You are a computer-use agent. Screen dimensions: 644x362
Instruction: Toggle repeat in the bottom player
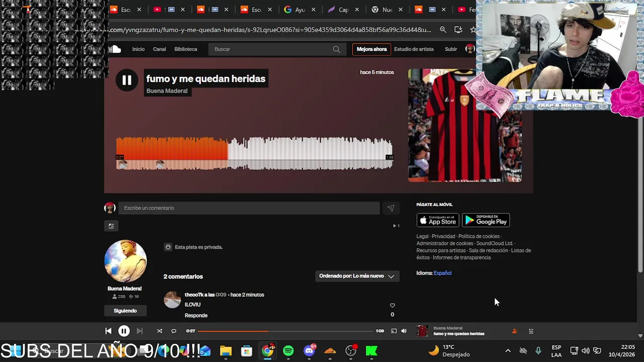(174, 331)
